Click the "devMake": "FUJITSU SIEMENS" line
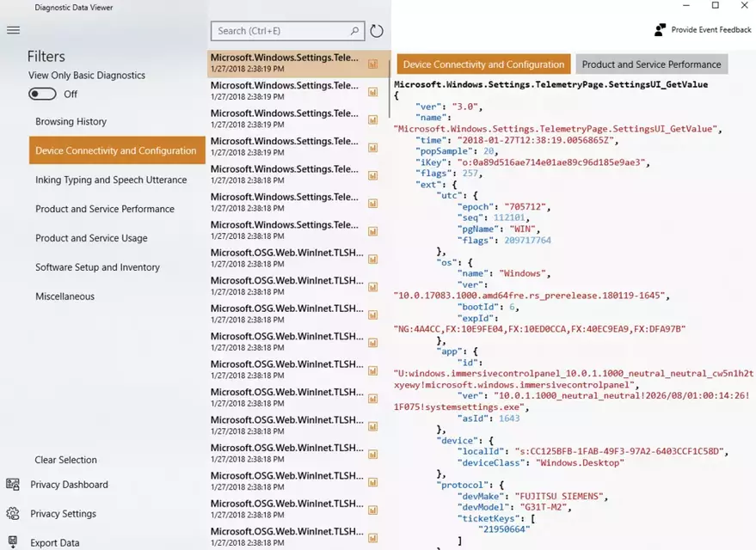Image resolution: width=756 pixels, height=550 pixels. [532, 496]
